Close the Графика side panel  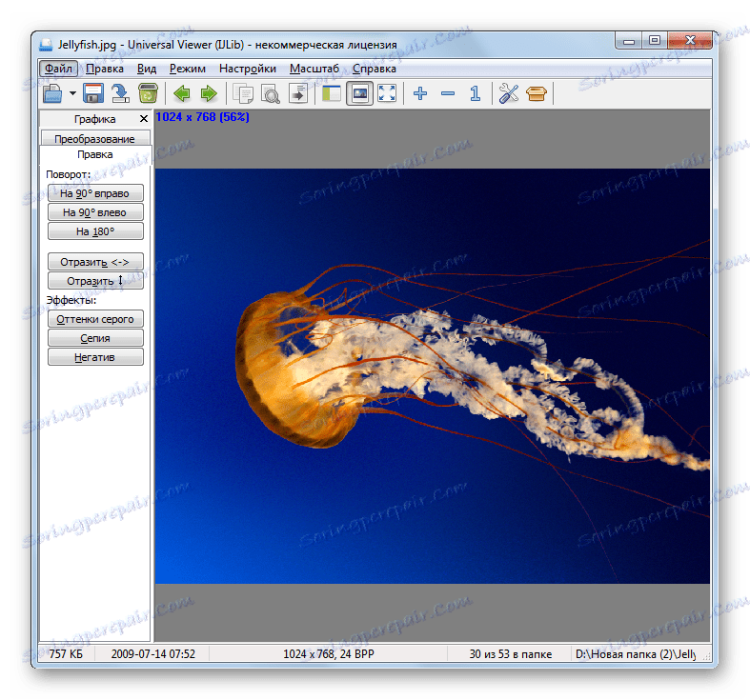(144, 119)
